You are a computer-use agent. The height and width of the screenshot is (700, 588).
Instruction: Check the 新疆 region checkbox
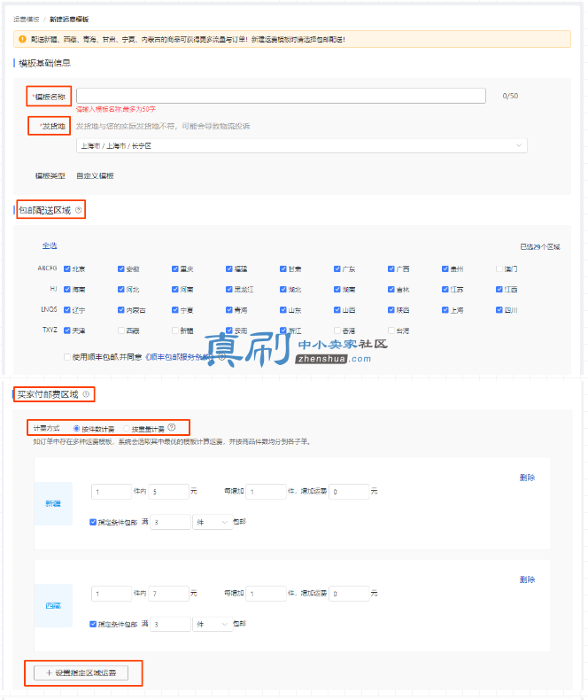pos(174,331)
